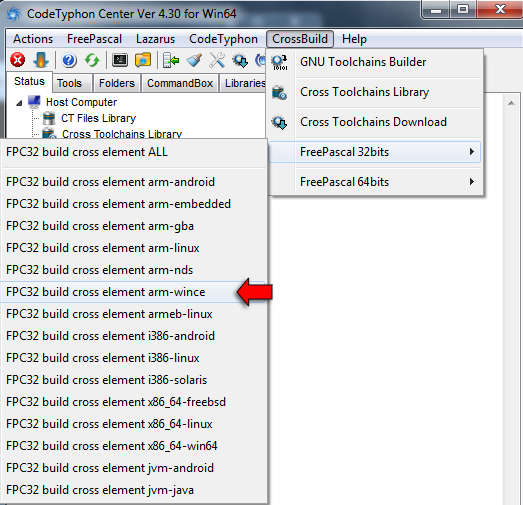523x505 pixels.
Task: Minimize the CodeTyphon Center window
Action: point(436,10)
